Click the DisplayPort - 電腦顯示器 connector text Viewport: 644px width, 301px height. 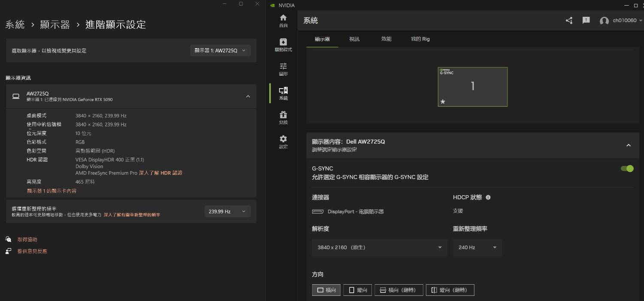point(355,212)
